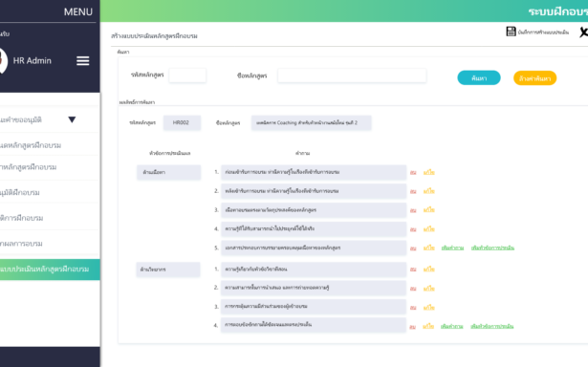Open the sidebar item ending การฝึกอบรม
Screen dimensions: 588x367
(x=21, y=218)
